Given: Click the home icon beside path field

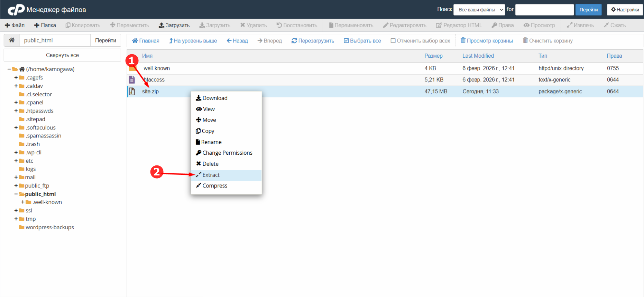Looking at the screenshot, I should 11,40.
